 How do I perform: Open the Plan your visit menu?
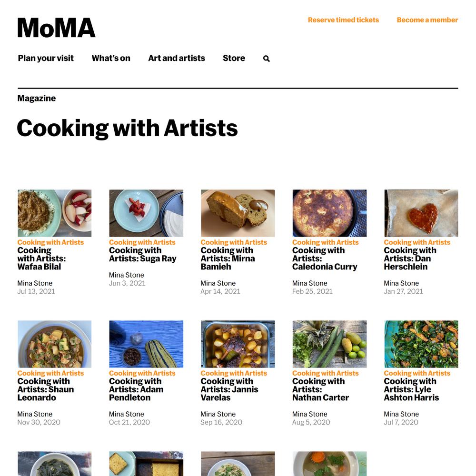(x=46, y=58)
